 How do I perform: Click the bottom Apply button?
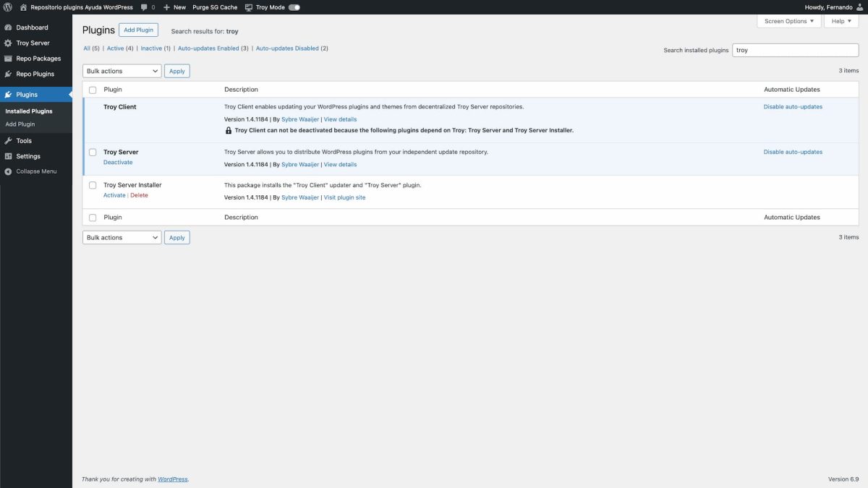click(x=177, y=237)
